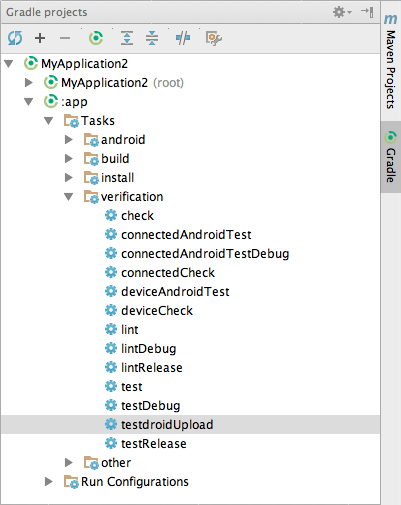This screenshot has width=401, height=505.
Task: Click the lint task gear icon
Action: point(111,329)
